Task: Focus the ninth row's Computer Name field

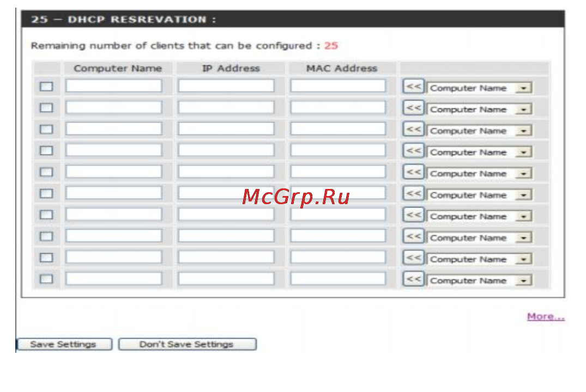Action: click(x=114, y=257)
